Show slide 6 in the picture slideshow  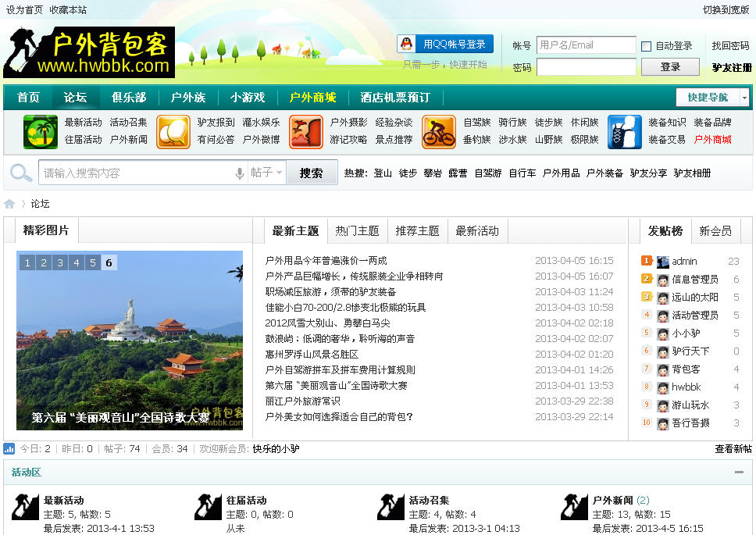[x=109, y=262]
